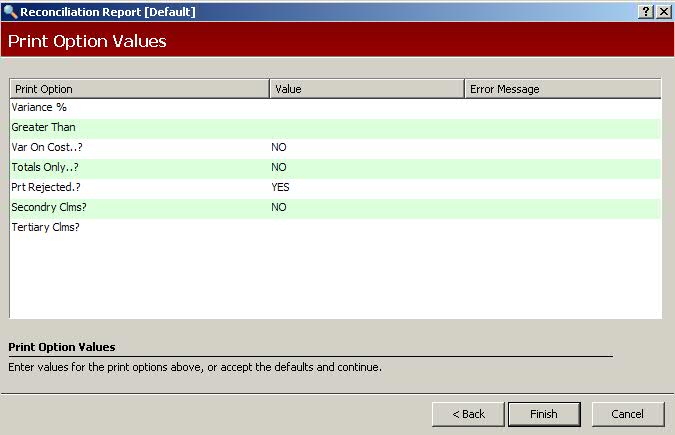Click the empty Variance % value cell
675x435 pixels.
(x=367, y=107)
